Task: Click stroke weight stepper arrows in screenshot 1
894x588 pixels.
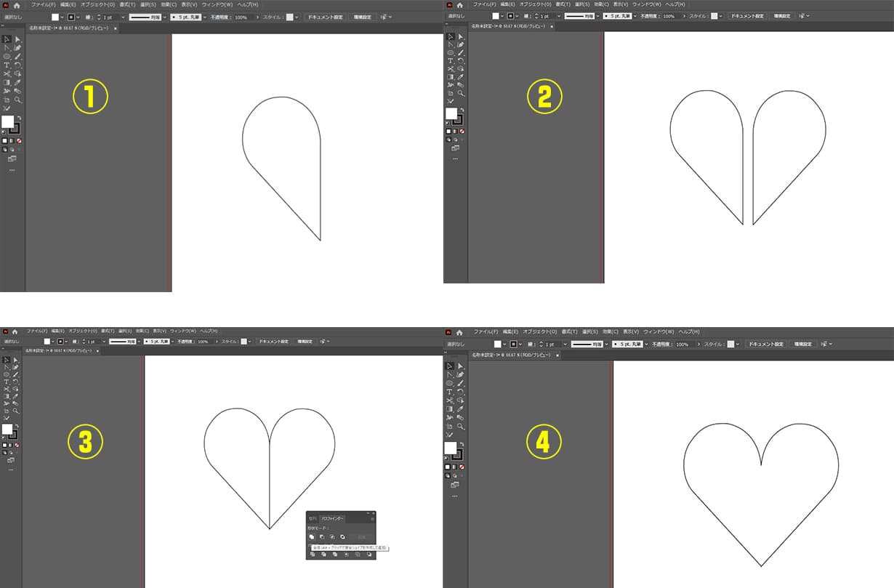Action: 98,16
